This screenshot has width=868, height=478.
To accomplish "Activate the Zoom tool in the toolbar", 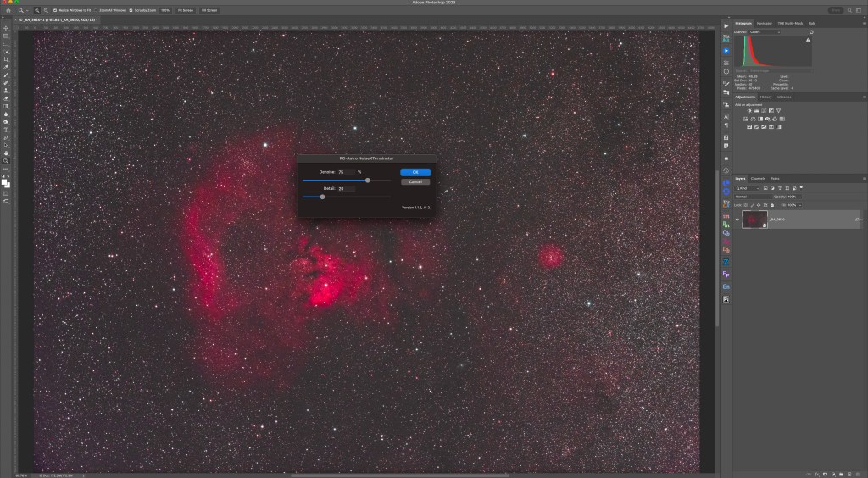I will point(6,160).
